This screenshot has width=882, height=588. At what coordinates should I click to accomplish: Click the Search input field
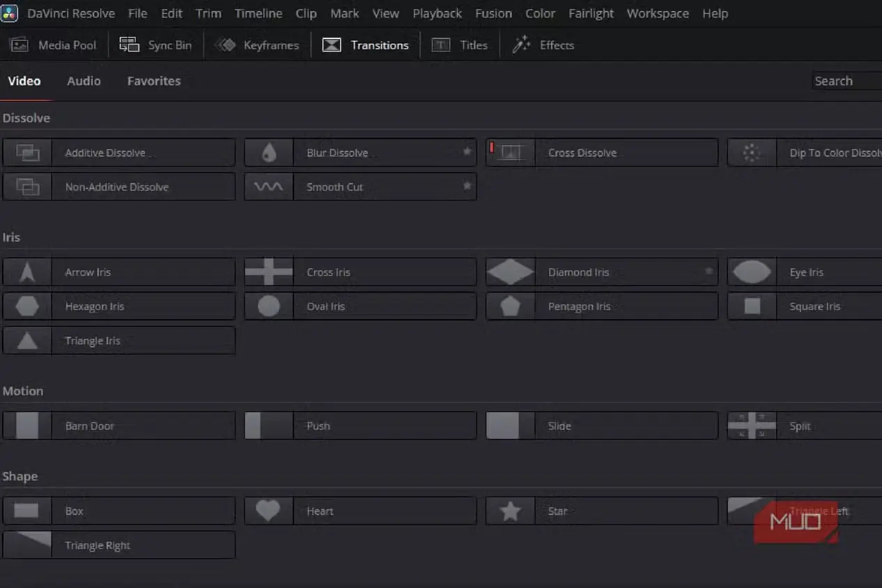click(846, 81)
